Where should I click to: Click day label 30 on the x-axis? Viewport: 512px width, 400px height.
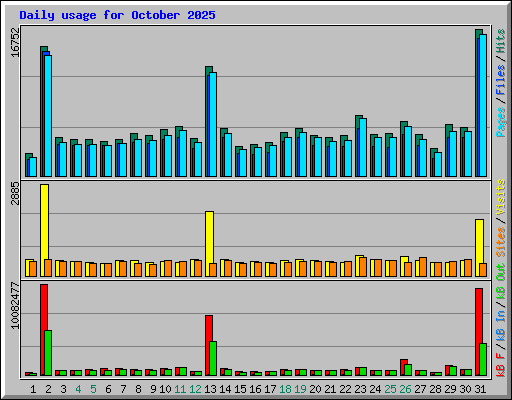465,389
